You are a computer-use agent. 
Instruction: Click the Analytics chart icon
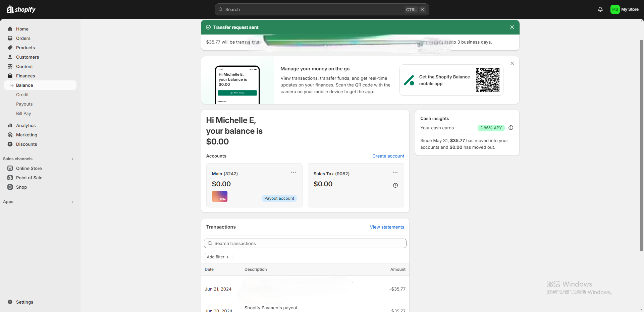[x=10, y=125]
